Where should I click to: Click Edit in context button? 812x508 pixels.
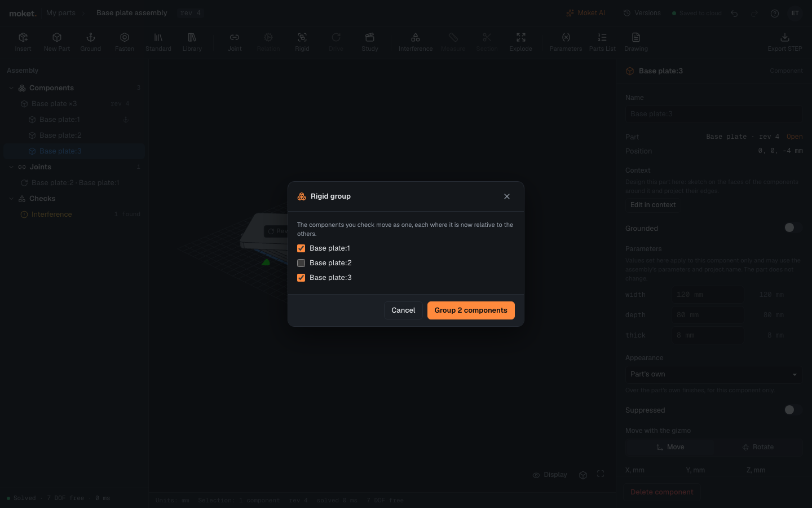653,205
